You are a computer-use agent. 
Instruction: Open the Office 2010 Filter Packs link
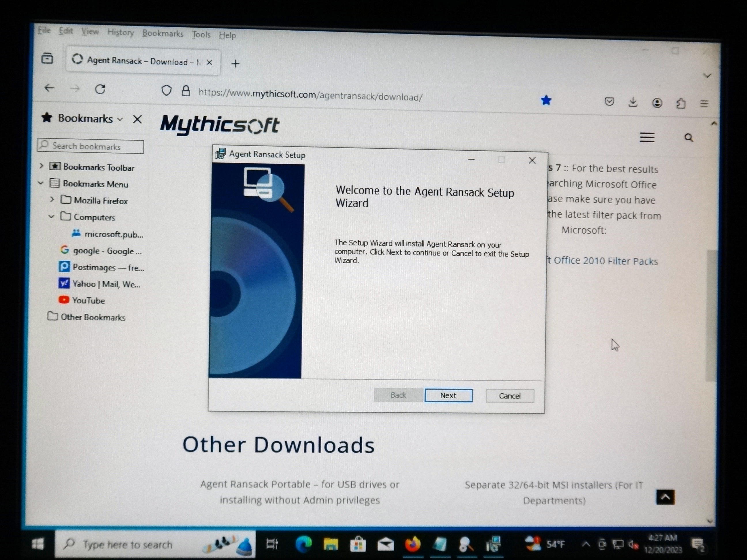click(602, 261)
